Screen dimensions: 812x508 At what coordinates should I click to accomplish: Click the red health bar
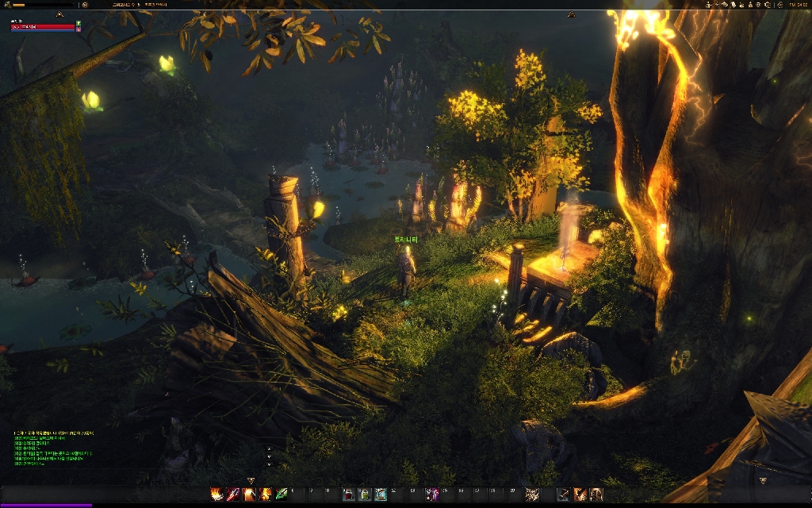pyautogui.click(x=42, y=27)
